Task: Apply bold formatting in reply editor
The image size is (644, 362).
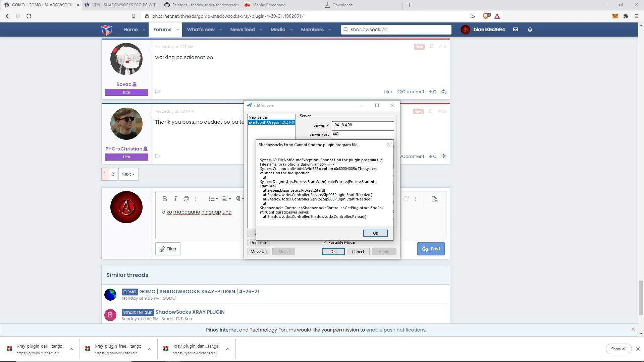Action: coord(165,199)
